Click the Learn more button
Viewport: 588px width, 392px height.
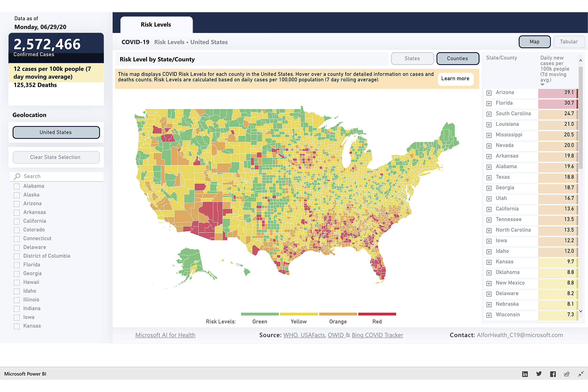455,79
